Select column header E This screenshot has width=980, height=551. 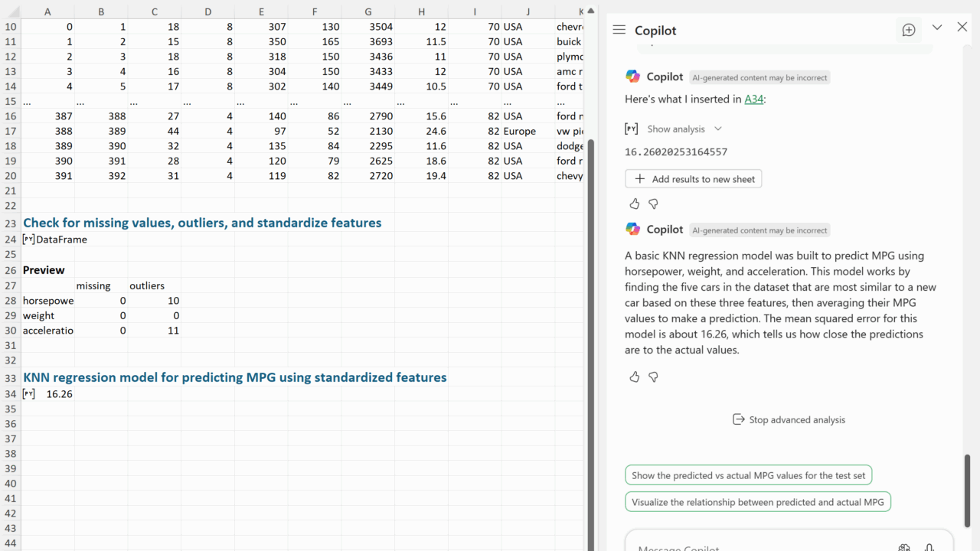[x=261, y=11]
